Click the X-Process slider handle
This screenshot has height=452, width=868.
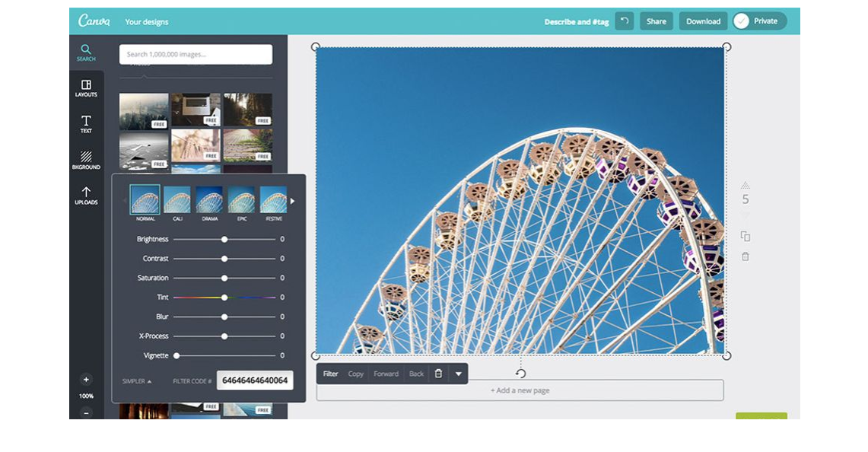224,336
